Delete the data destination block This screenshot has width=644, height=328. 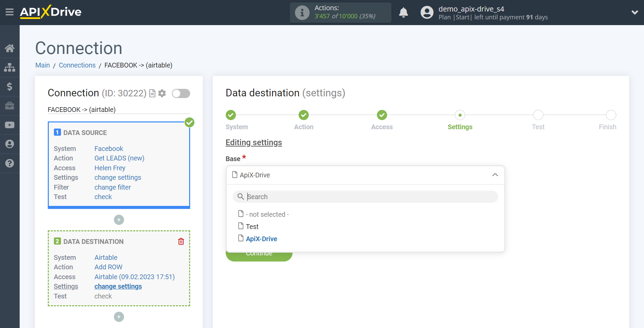pos(181,241)
